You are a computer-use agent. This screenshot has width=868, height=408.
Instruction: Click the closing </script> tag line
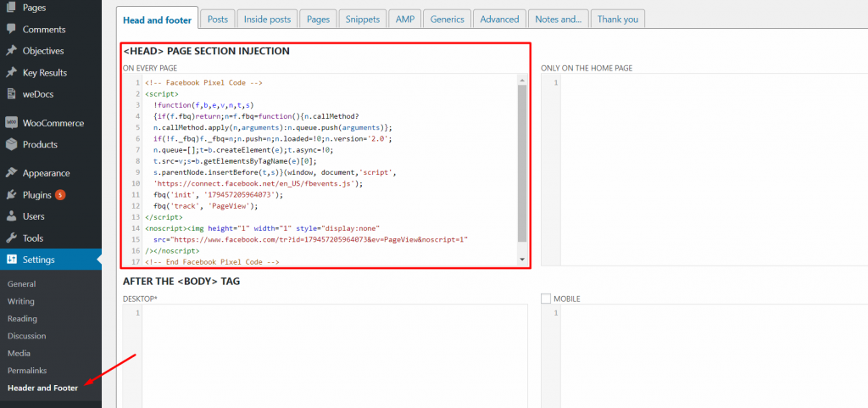[164, 217]
